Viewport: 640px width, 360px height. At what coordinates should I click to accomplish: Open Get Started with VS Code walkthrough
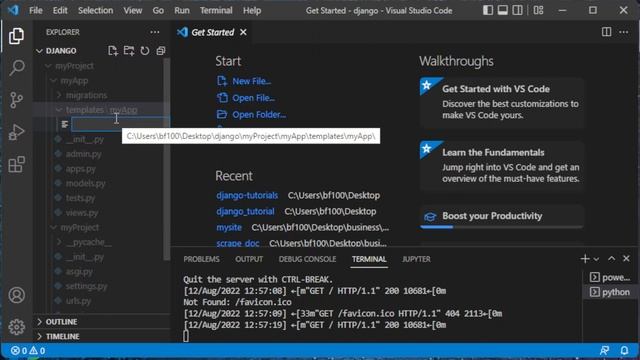tap(502, 102)
